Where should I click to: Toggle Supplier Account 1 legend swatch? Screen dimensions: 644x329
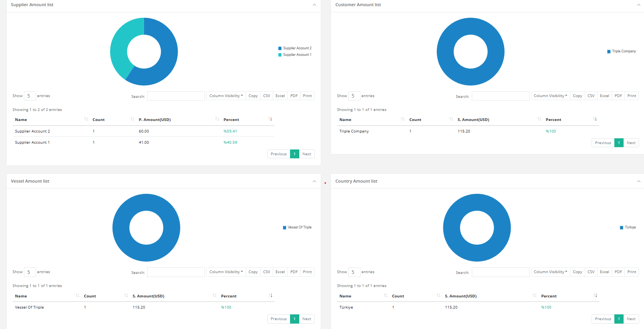coord(280,55)
